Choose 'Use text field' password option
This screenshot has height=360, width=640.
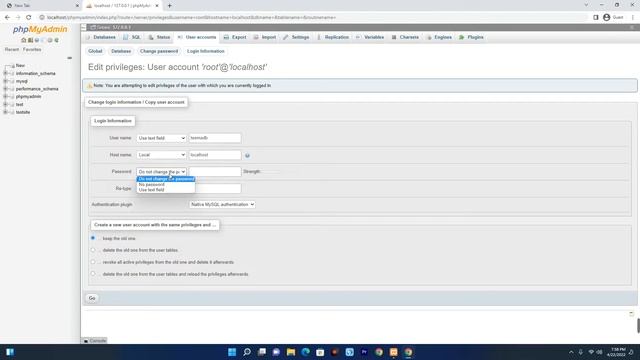pos(166,190)
